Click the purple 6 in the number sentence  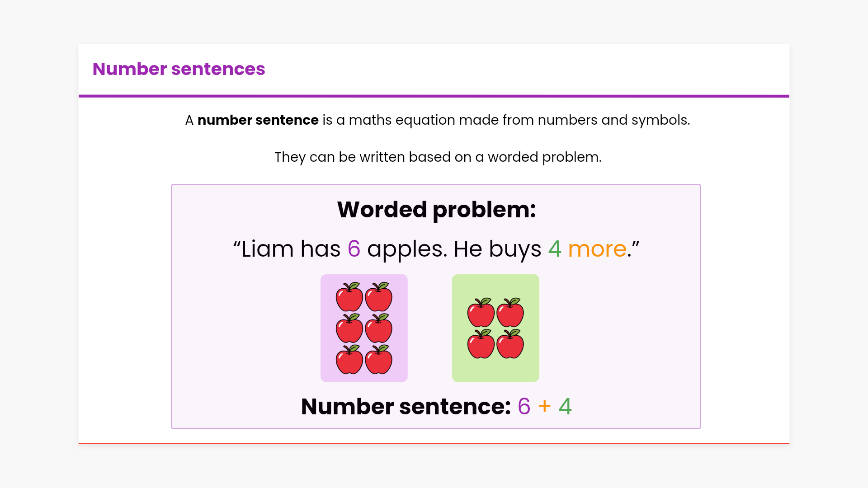pos(524,407)
